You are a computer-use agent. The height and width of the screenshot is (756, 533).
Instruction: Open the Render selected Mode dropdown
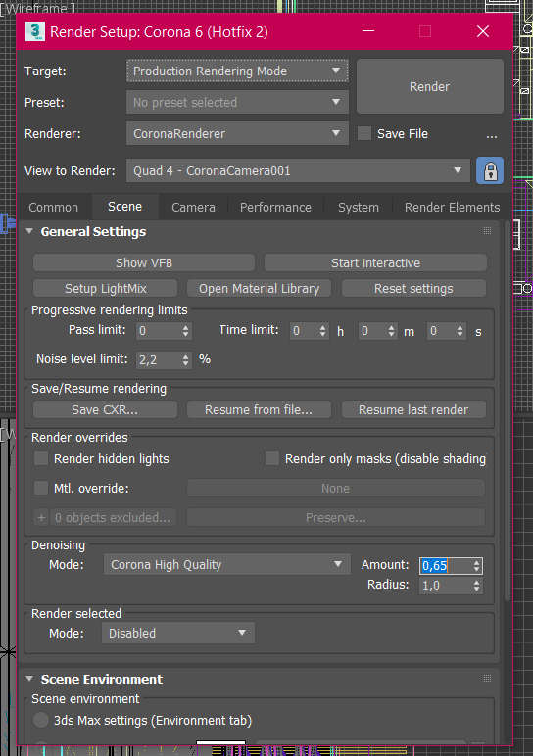[x=178, y=633]
